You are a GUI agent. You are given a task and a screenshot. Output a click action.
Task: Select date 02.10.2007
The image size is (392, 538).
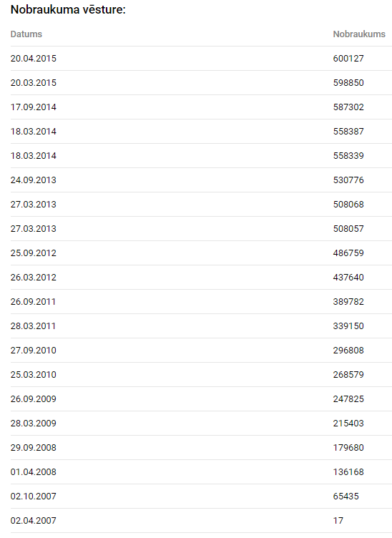point(34,497)
